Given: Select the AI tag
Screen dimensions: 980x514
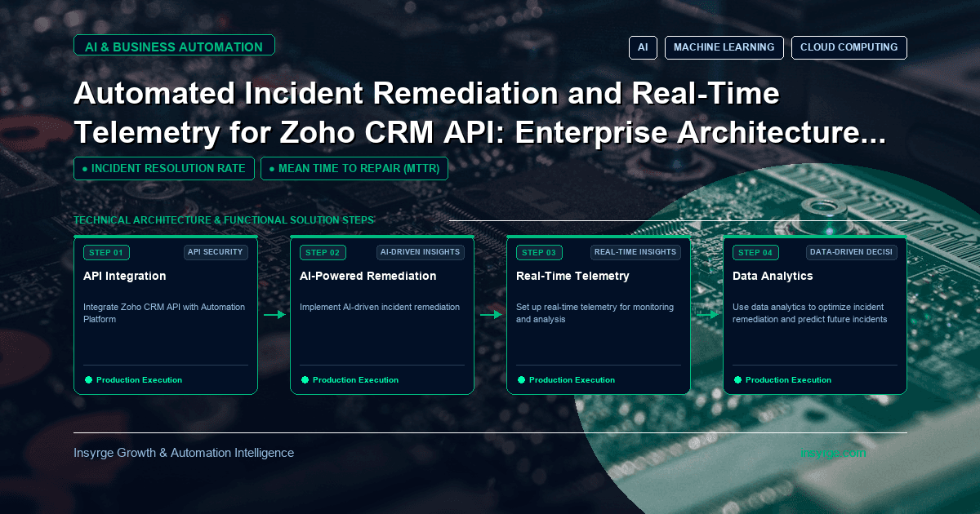Looking at the screenshot, I should (643, 47).
